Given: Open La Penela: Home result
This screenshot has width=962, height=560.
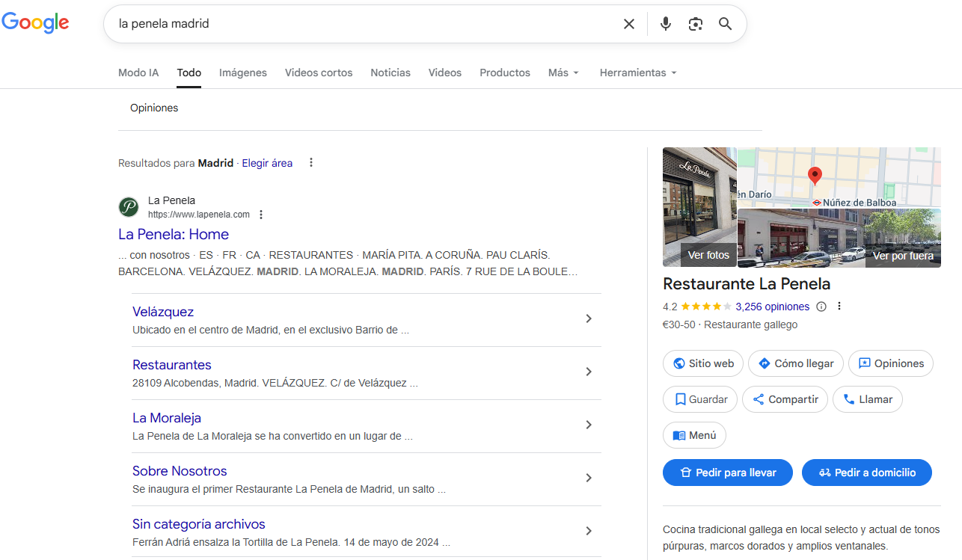Looking at the screenshot, I should click(x=174, y=234).
